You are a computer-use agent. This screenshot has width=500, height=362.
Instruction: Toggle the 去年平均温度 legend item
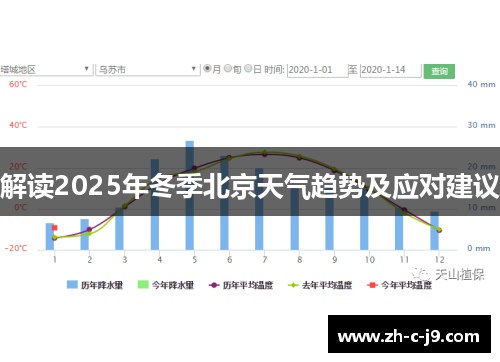click(320, 285)
